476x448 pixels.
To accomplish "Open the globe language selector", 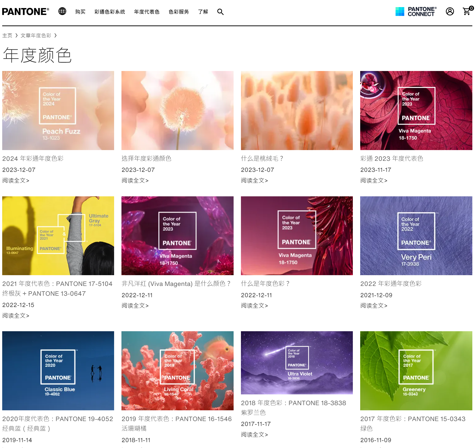I will pos(62,11).
